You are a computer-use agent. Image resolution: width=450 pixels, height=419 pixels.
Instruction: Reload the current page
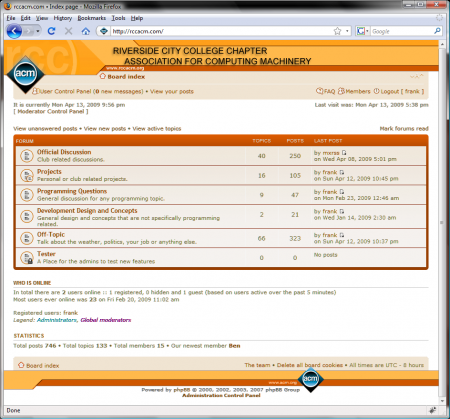51,31
